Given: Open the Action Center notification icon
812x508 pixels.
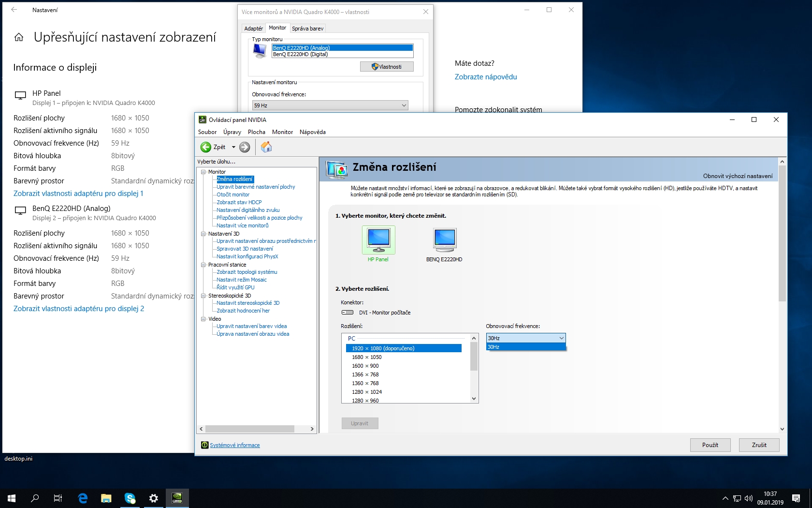Looking at the screenshot, I should point(796,498).
